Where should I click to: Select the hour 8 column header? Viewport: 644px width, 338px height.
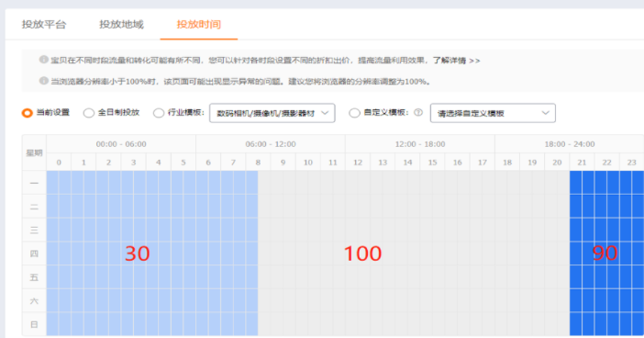(258, 163)
